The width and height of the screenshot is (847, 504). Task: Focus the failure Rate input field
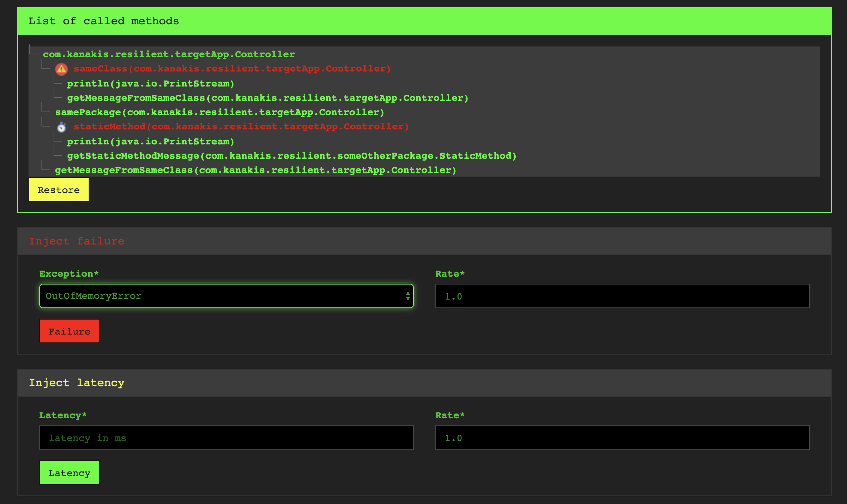[x=622, y=296]
